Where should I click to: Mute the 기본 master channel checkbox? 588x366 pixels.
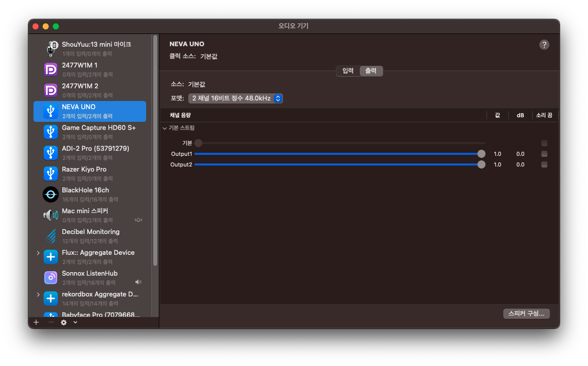pos(544,143)
